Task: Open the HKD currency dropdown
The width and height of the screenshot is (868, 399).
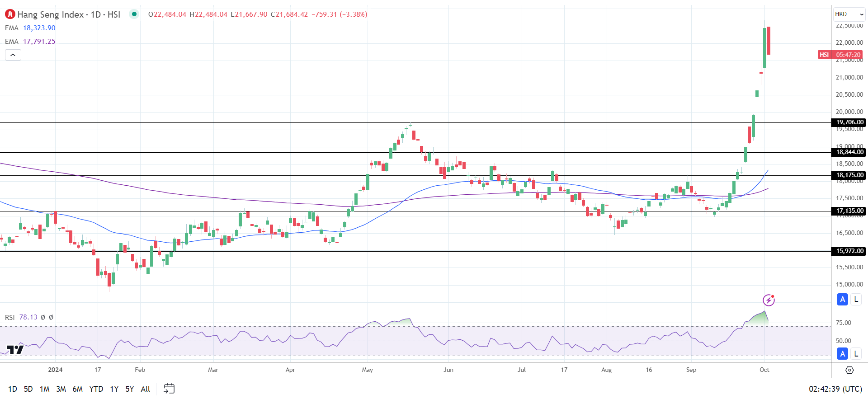Action: (849, 14)
